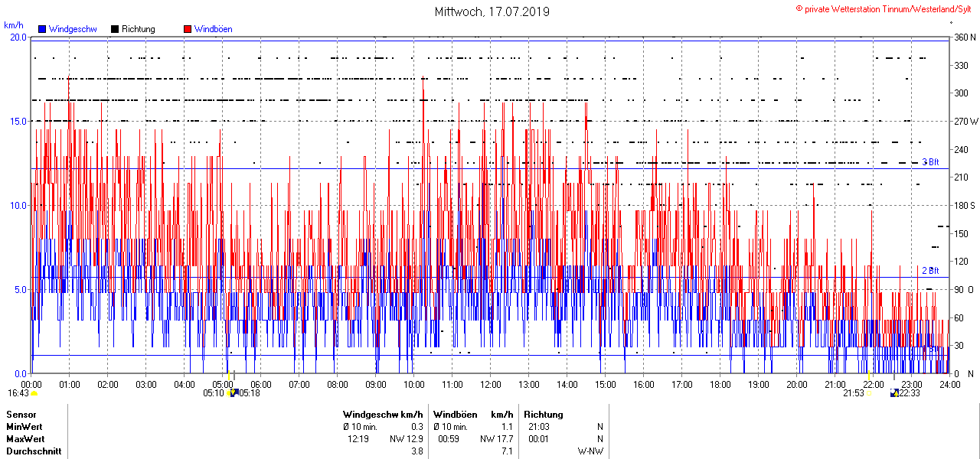Click the 00:01 direction time

coord(539,439)
